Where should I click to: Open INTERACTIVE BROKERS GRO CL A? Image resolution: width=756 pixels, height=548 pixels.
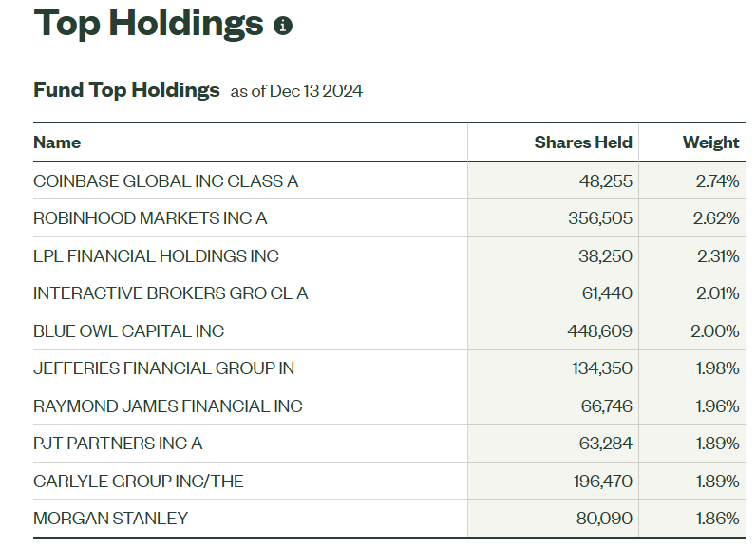(x=170, y=293)
